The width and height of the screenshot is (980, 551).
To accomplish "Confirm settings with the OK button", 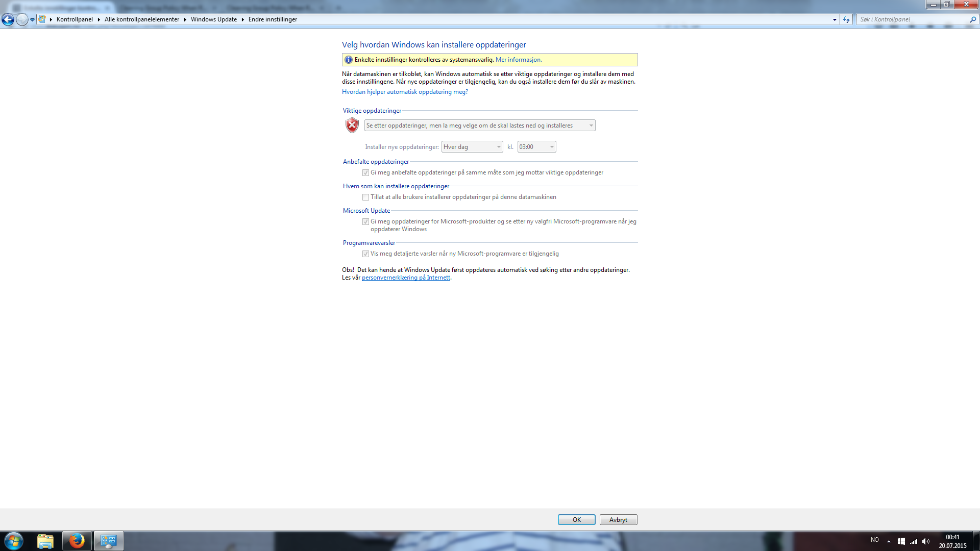I will (x=576, y=520).
